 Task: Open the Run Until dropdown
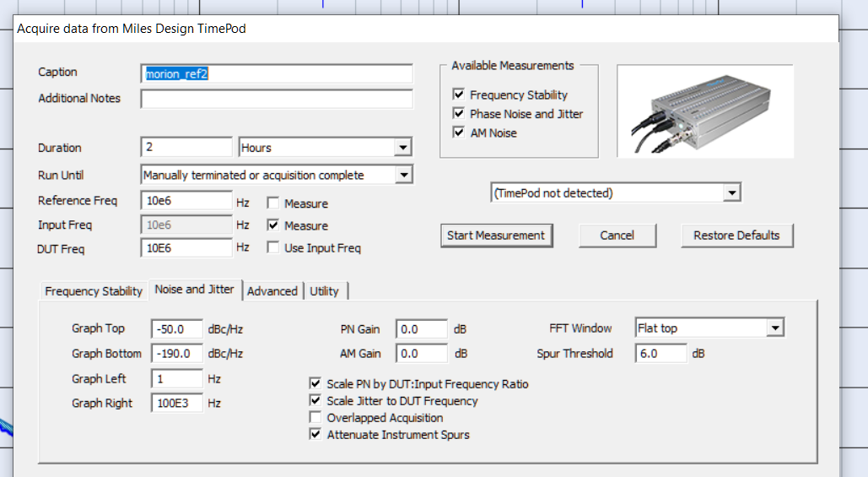[x=277, y=175]
